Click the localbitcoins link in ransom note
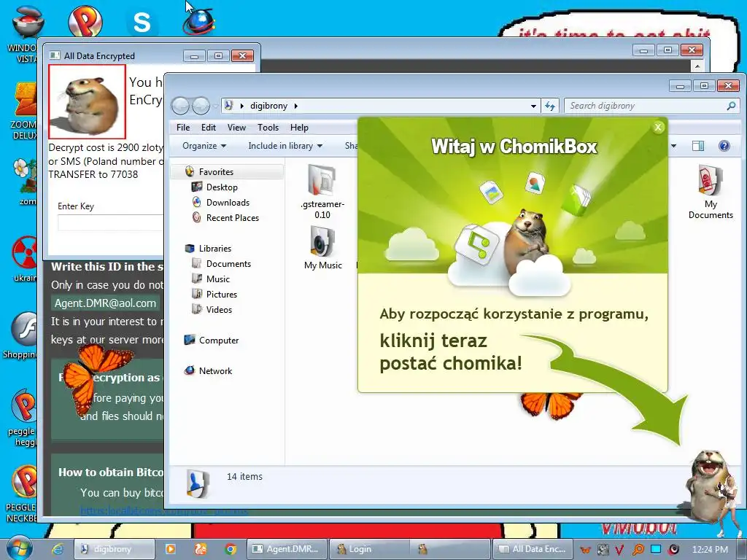The image size is (747, 560). (x=163, y=510)
